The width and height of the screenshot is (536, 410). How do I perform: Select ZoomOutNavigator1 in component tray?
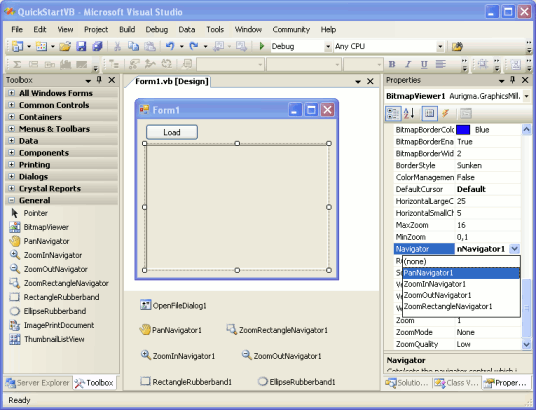pos(281,356)
